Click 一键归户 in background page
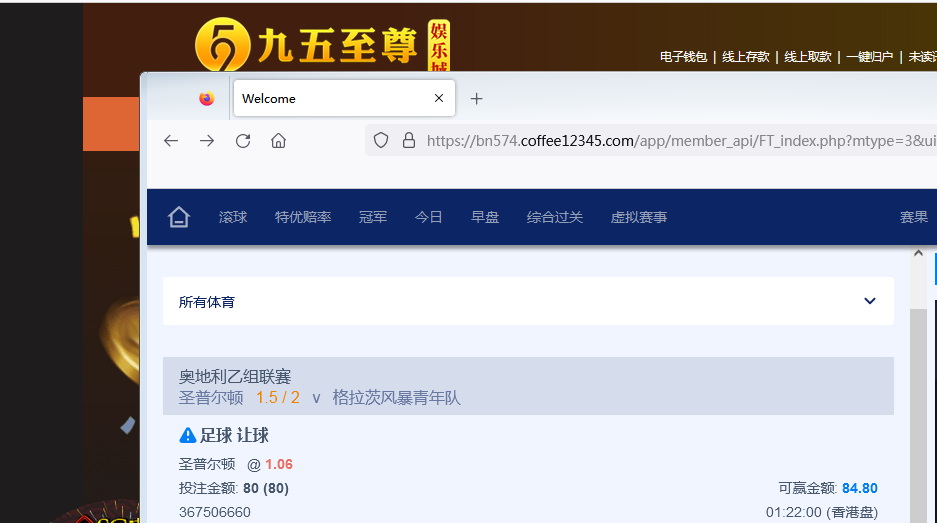Viewport: 937px width, 523px height. coord(869,57)
